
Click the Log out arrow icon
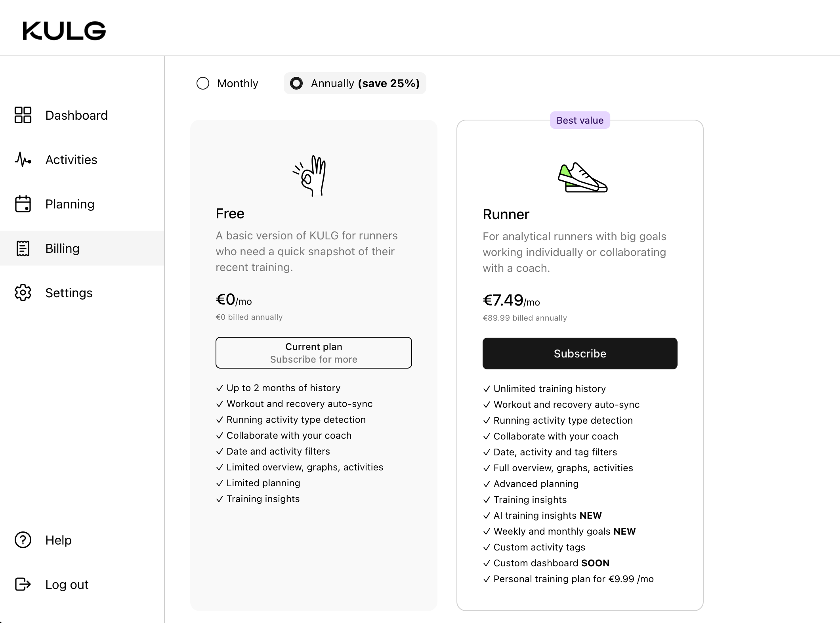pyautogui.click(x=23, y=585)
